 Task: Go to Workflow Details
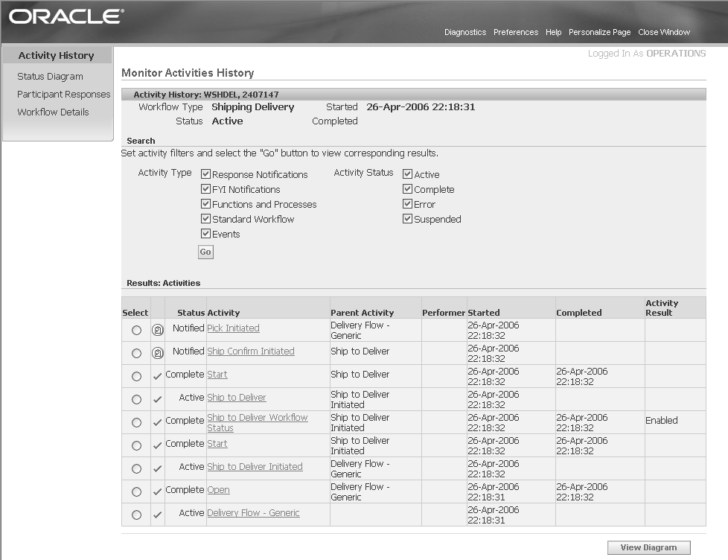pos(53,112)
